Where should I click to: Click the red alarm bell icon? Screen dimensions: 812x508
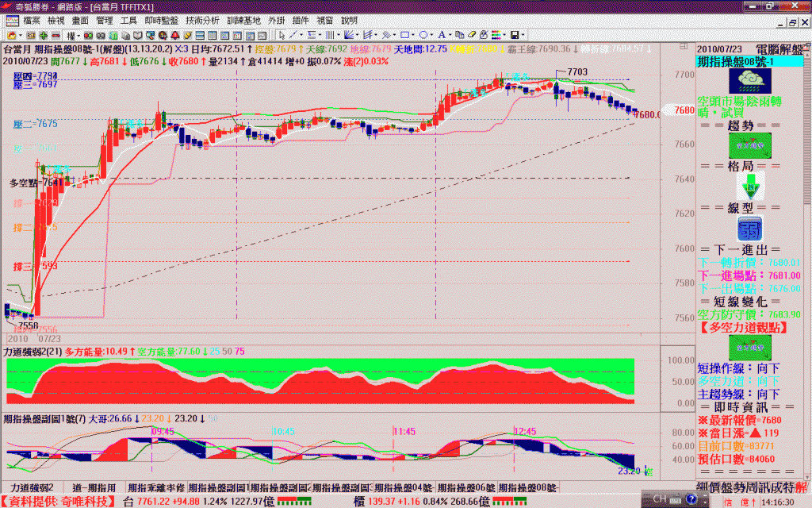tap(175, 35)
